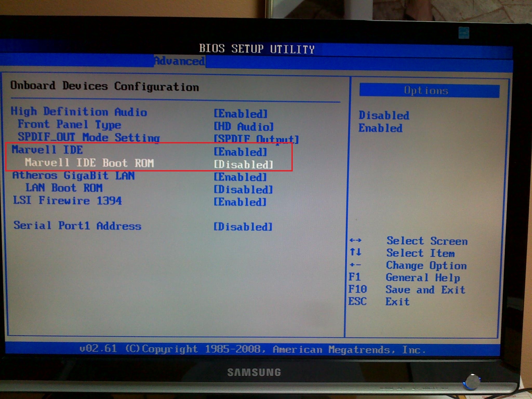Screen dimensions: 532x399
Task: Select Atheros GigaBit LAN item
Action: (x=74, y=176)
